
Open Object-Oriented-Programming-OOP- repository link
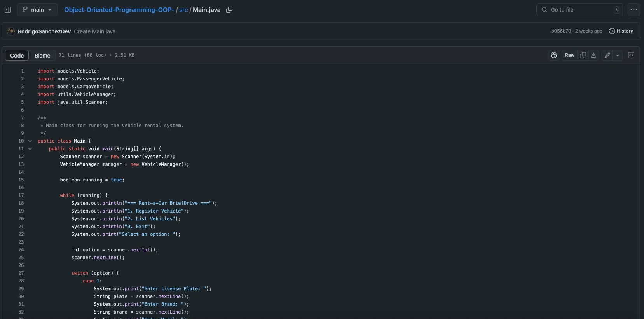[x=119, y=10]
